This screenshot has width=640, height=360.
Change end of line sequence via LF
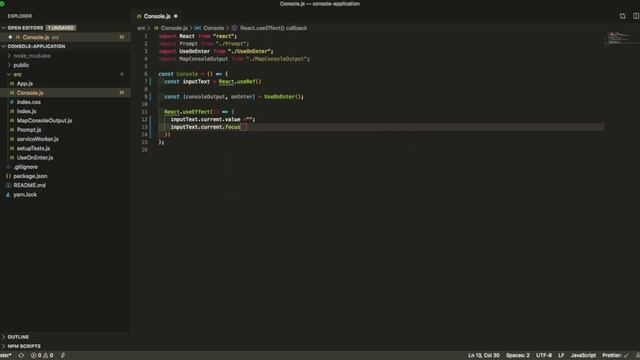pyautogui.click(x=561, y=356)
